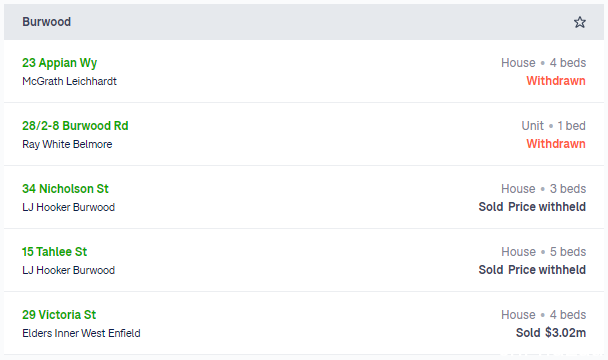Click House 4 beds detail for Appian Wy
Screen dimensions: 608x360
pos(543,63)
